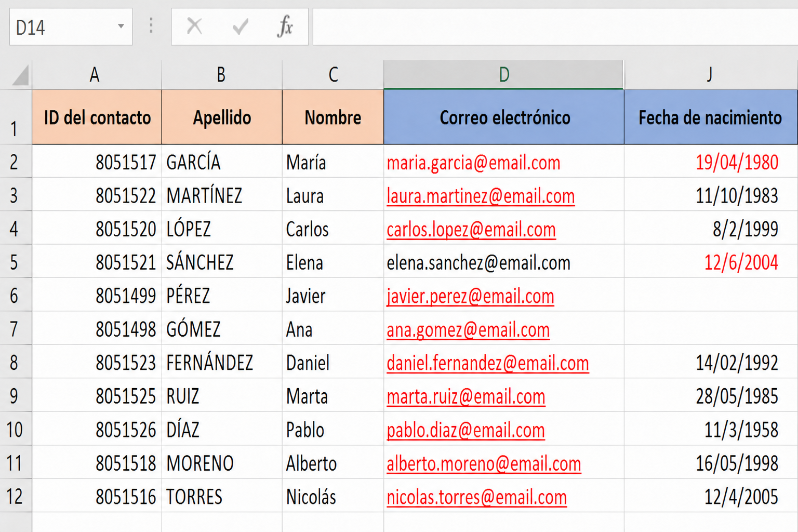The image size is (798, 532).
Task: Click the Enter checkmark formula bar icon
Action: [240, 26]
